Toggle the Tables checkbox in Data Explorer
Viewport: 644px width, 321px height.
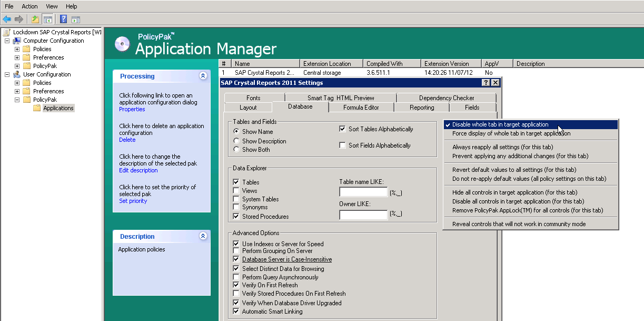(x=236, y=182)
